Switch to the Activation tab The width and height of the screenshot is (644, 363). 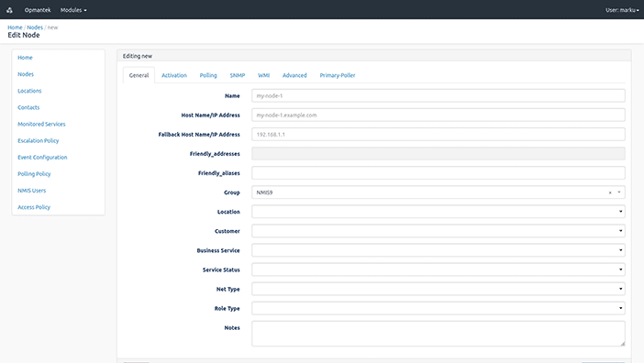click(174, 75)
